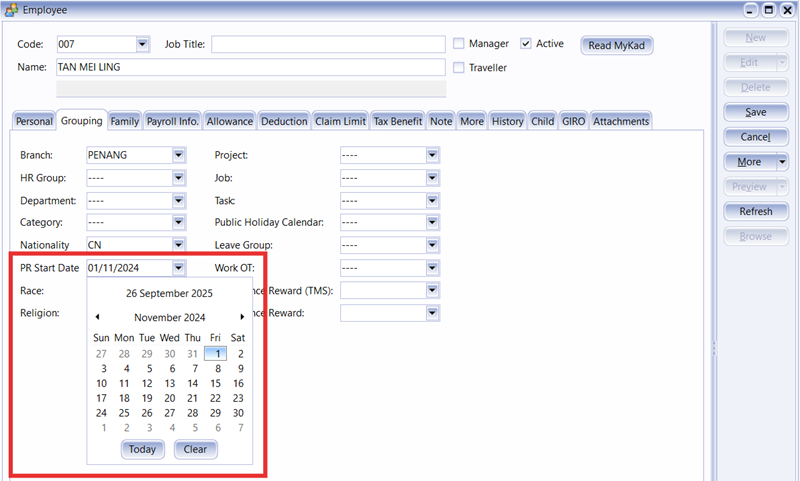Tick the Manager checkbox
Viewport: 800px width, 481px height.
[459, 44]
